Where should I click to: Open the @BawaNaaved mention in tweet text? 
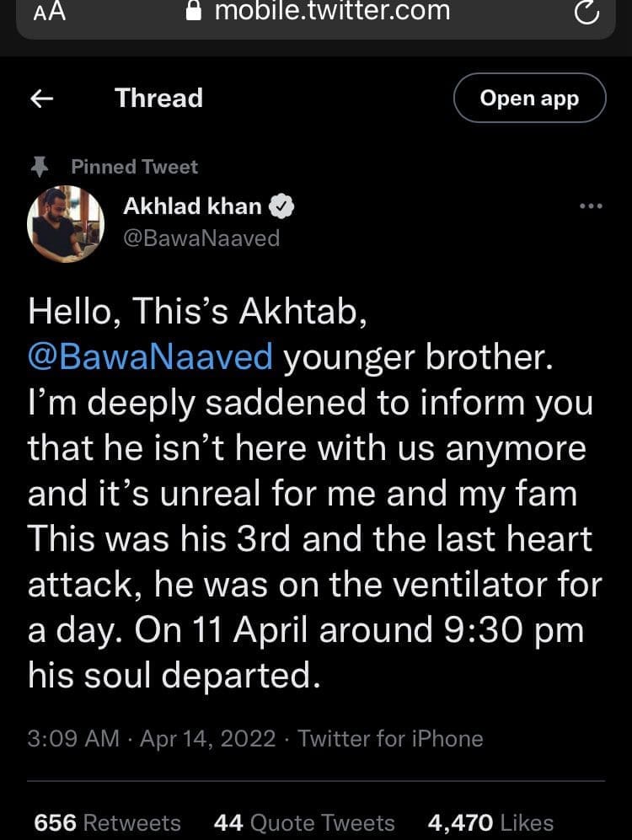click(150, 357)
